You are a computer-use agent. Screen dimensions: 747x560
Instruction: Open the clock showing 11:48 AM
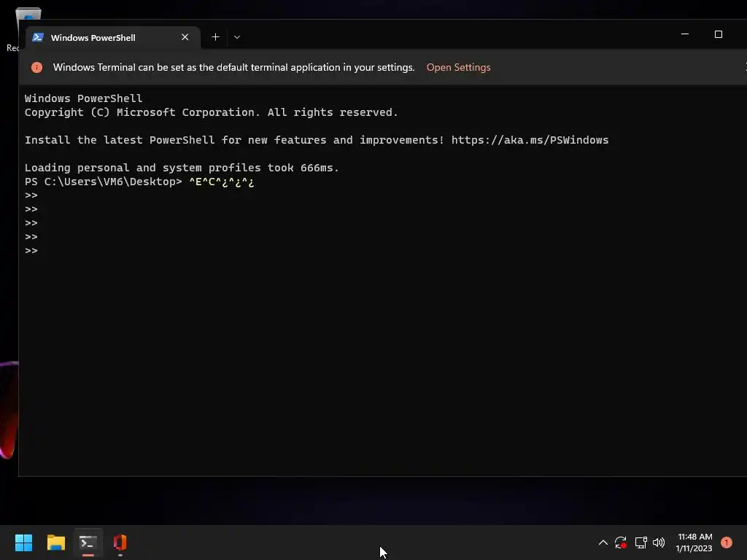pyautogui.click(x=694, y=542)
